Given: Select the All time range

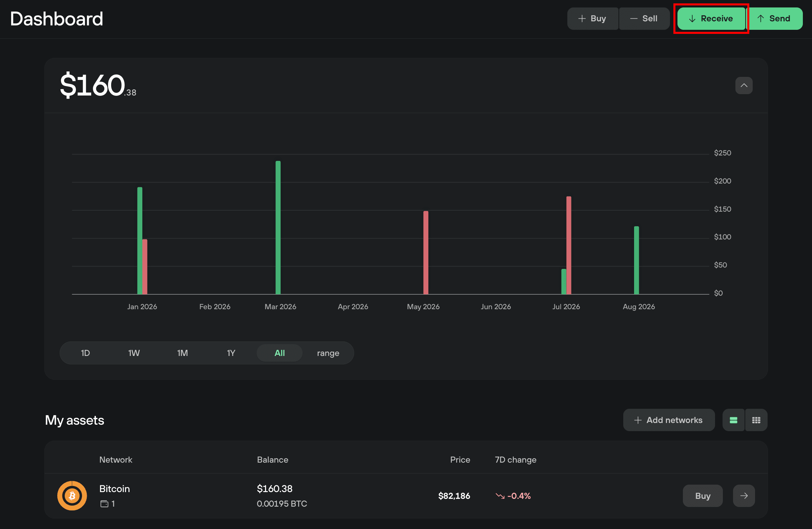Looking at the screenshot, I should pos(280,353).
